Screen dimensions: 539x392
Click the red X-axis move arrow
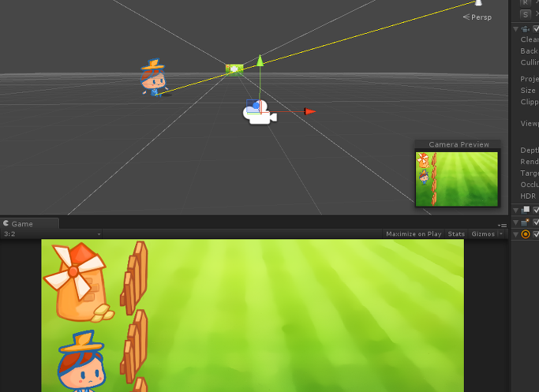coord(309,111)
